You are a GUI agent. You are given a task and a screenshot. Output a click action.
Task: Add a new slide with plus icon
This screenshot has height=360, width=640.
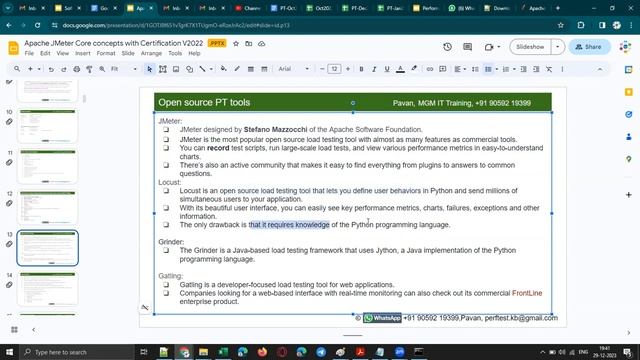(30, 69)
